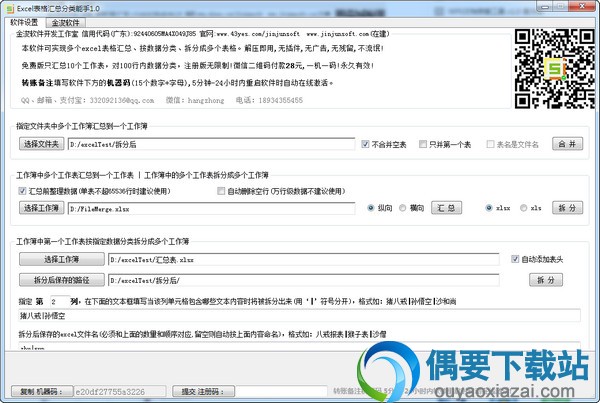Edit the folder path D:/excelTest/拆分后
The height and width of the screenshot is (403, 600).
click(x=212, y=144)
